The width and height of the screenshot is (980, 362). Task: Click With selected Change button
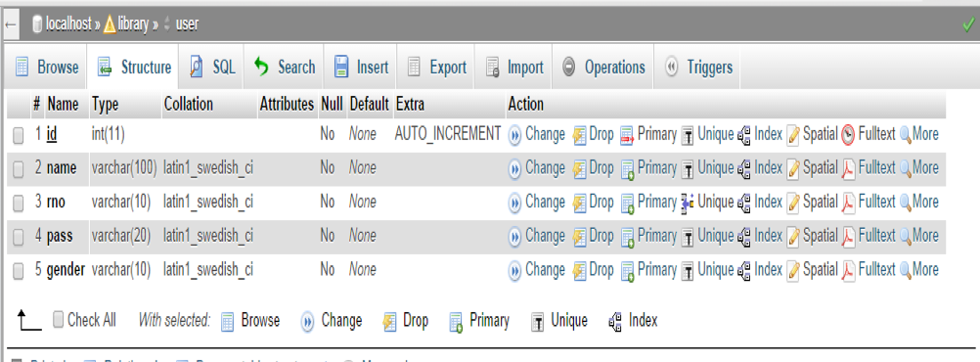pos(332,321)
